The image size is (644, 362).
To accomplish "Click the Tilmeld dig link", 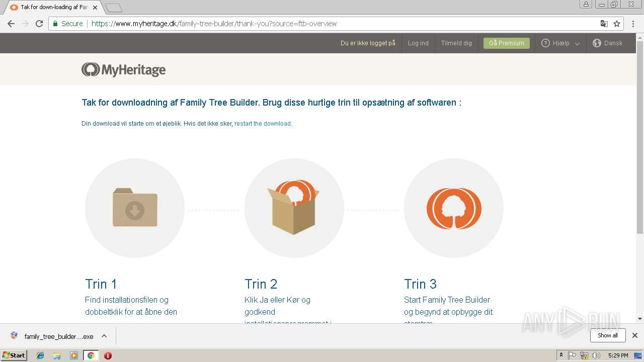I will (x=456, y=43).
